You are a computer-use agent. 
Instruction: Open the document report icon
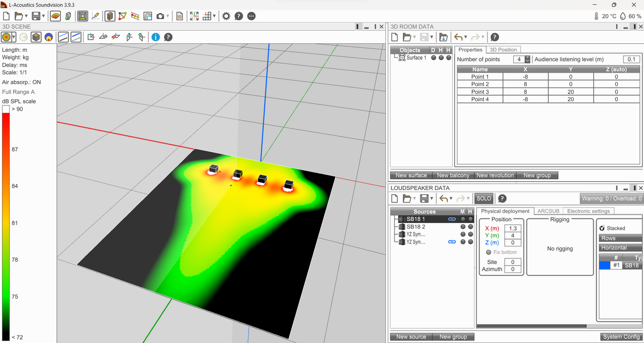click(x=180, y=16)
